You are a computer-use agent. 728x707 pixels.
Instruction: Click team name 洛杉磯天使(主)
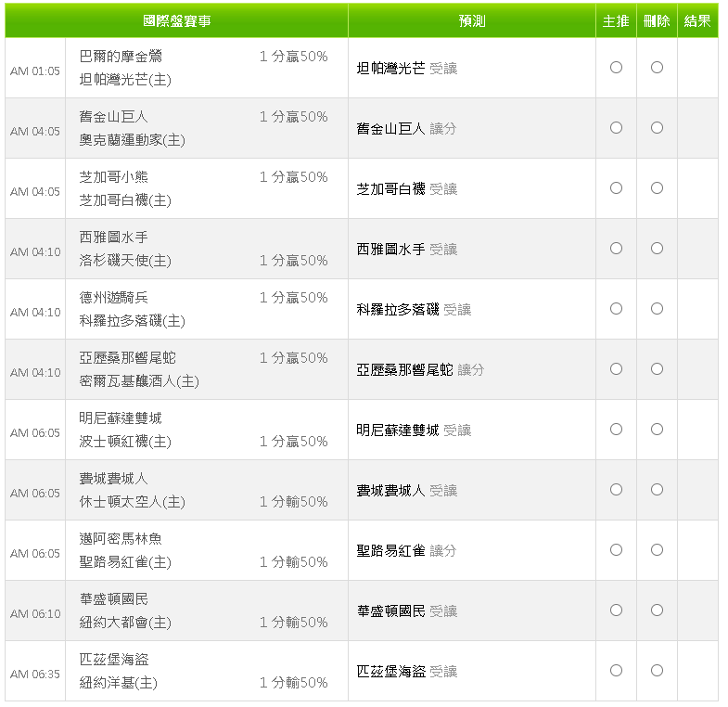point(125,261)
